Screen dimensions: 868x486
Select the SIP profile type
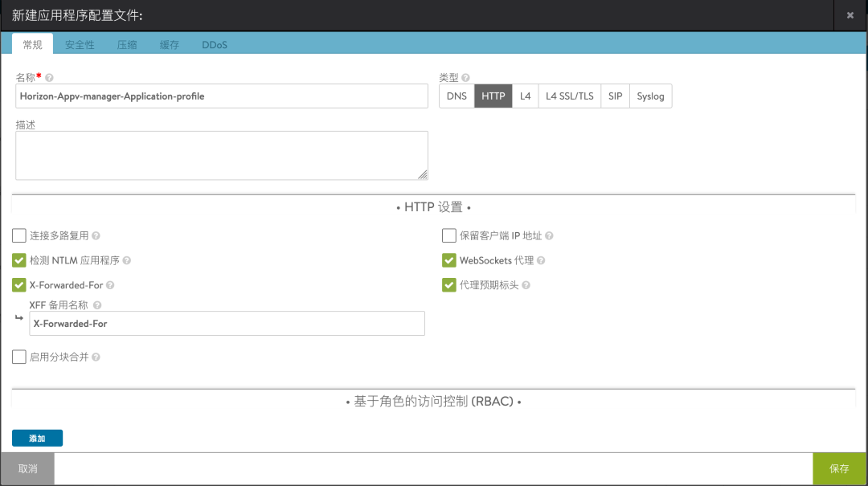coord(616,96)
